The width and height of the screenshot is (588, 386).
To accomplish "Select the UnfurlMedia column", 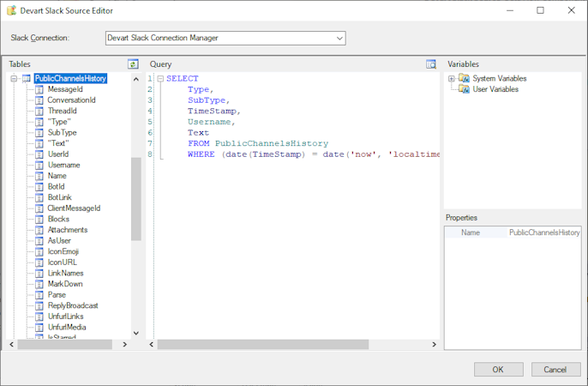I will pyautogui.click(x=67, y=328).
